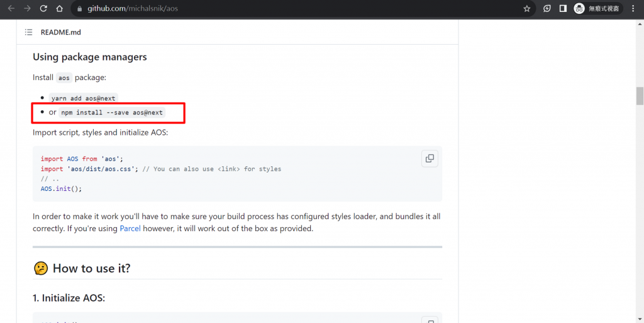Open the extension icon next to bookmark star
The width and height of the screenshot is (644, 323).
pyautogui.click(x=547, y=9)
